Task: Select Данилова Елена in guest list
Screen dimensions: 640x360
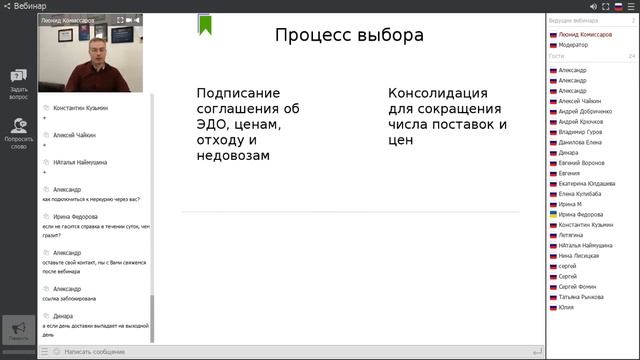Action: click(580, 142)
